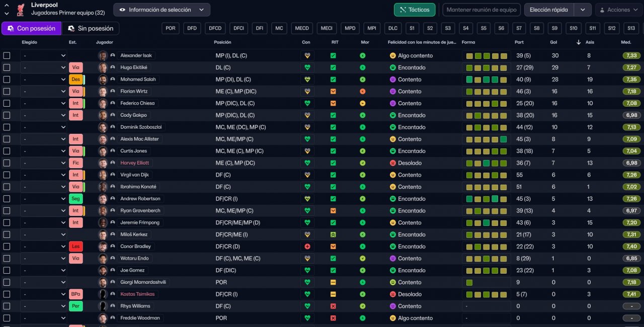Image resolution: width=644 pixels, height=327 pixels.
Task: Click Florian Wirtz's orange morale icon
Action: (x=363, y=92)
